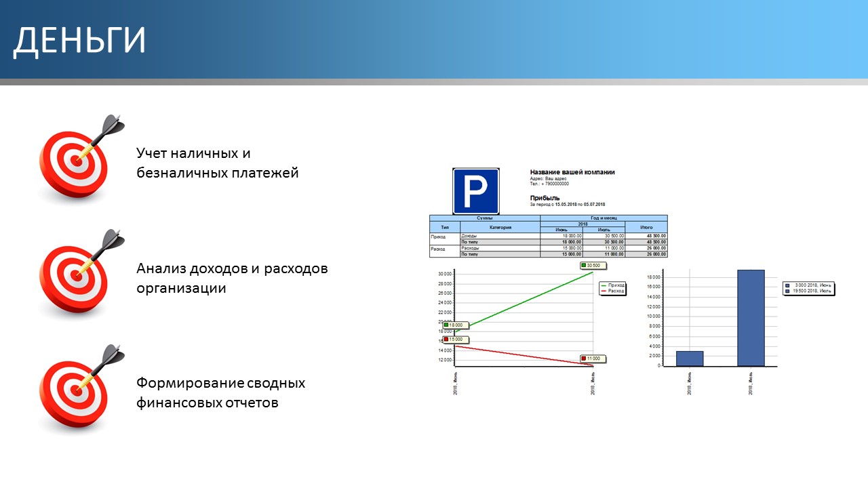Screen dimensions: 868x488
Task: Click the target icon beside income analysis text
Action: (81, 273)
